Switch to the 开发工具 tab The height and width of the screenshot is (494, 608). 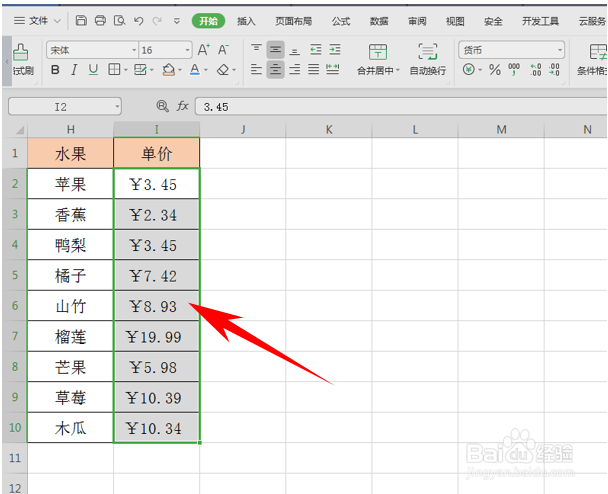pos(541,21)
